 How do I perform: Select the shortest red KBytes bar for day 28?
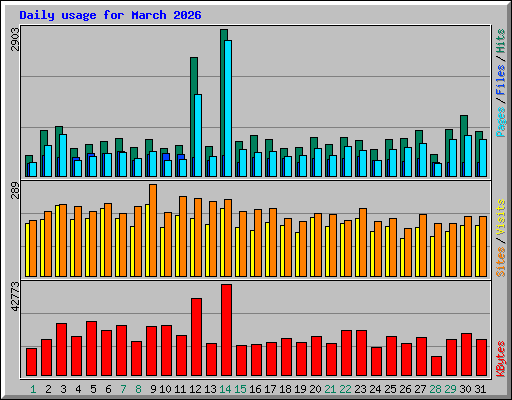tap(436, 366)
